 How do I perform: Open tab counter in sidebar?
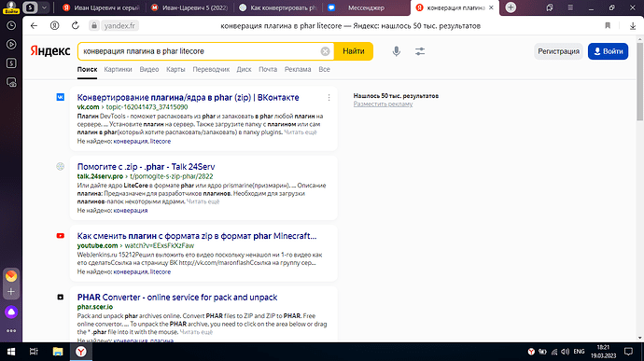coord(11,63)
